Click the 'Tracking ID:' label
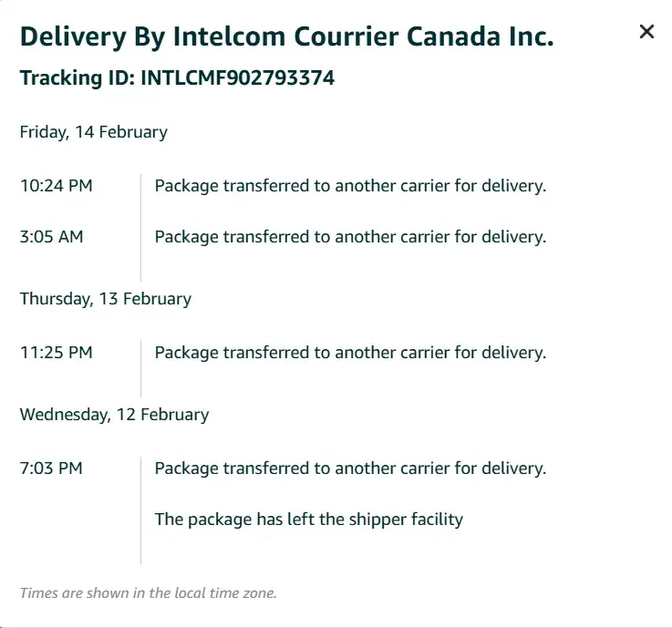The width and height of the screenshot is (672, 628). [78, 78]
